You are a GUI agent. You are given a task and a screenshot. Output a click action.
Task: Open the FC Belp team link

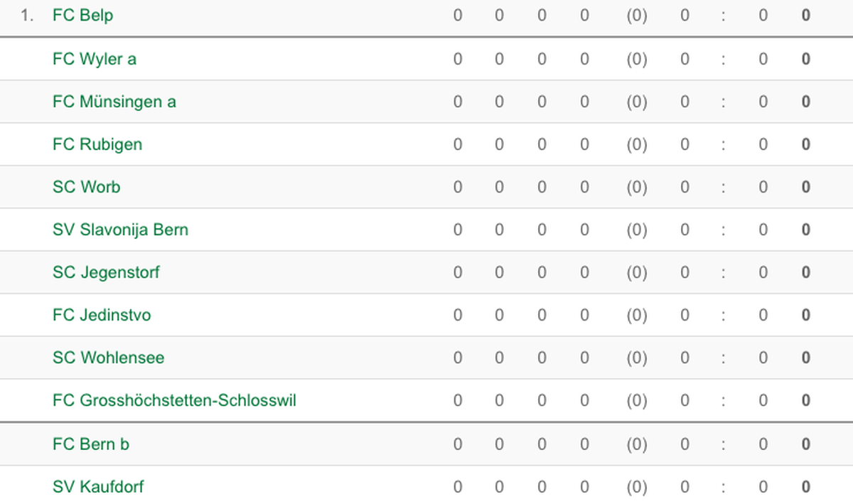(x=82, y=15)
